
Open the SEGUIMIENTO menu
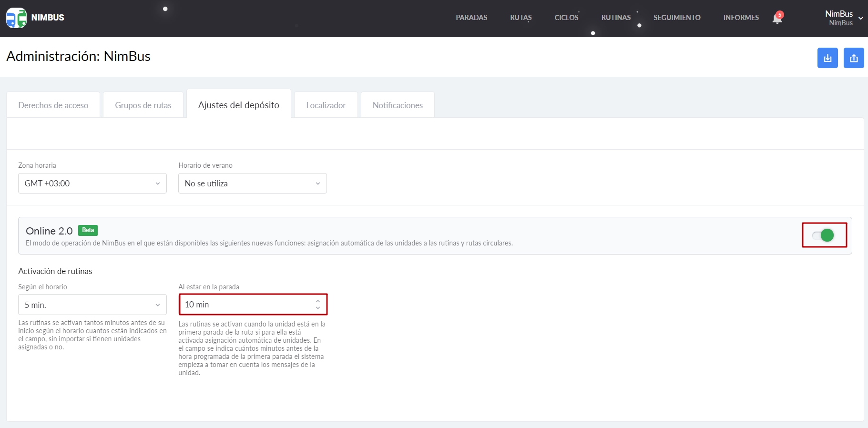677,18
